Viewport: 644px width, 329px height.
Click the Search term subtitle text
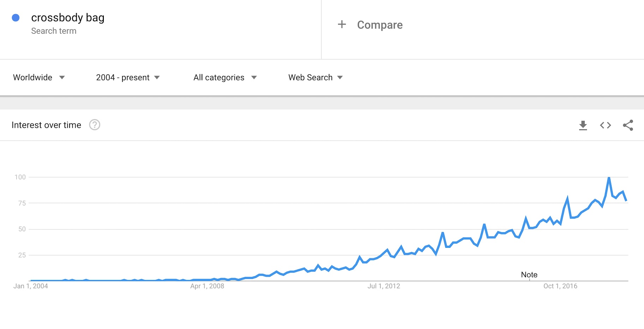(54, 31)
